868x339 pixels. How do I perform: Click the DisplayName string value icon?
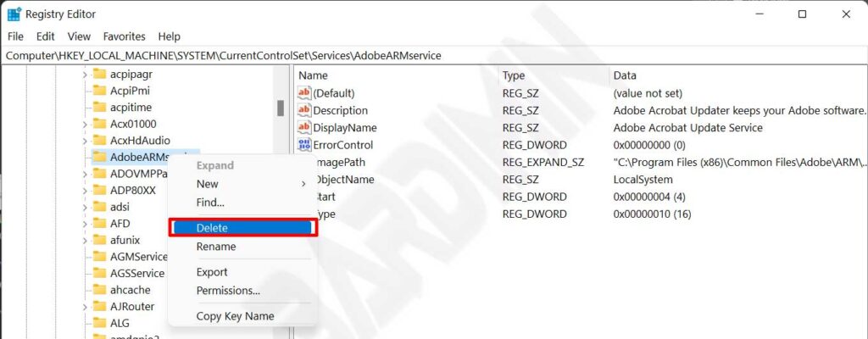point(304,127)
